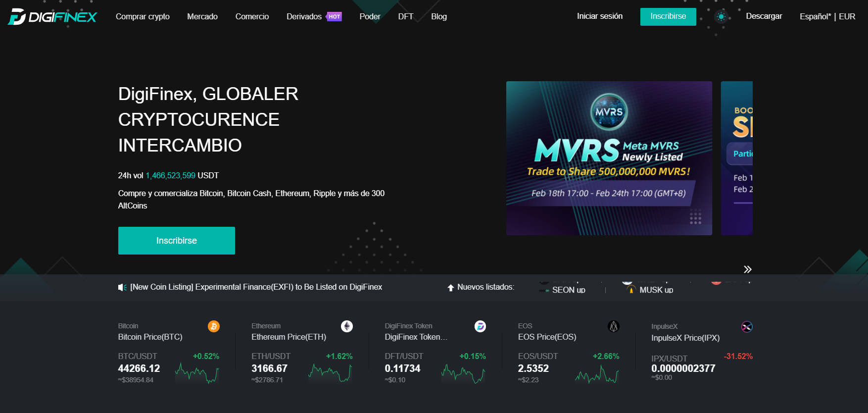Open the partially visible second promo banner
This screenshot has width=868, height=413.
(x=737, y=158)
